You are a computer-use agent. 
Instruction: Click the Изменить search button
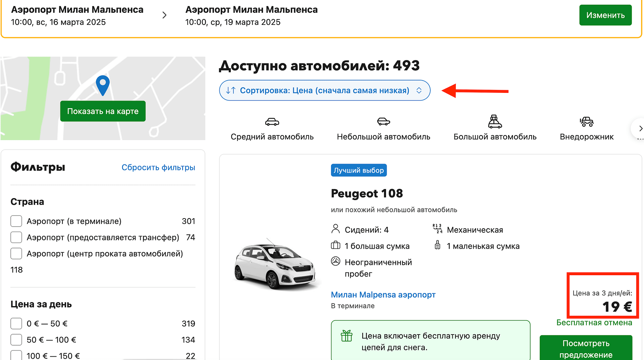point(605,15)
